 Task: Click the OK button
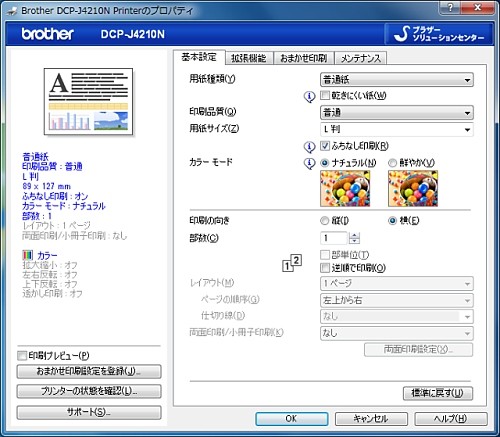pos(292,419)
